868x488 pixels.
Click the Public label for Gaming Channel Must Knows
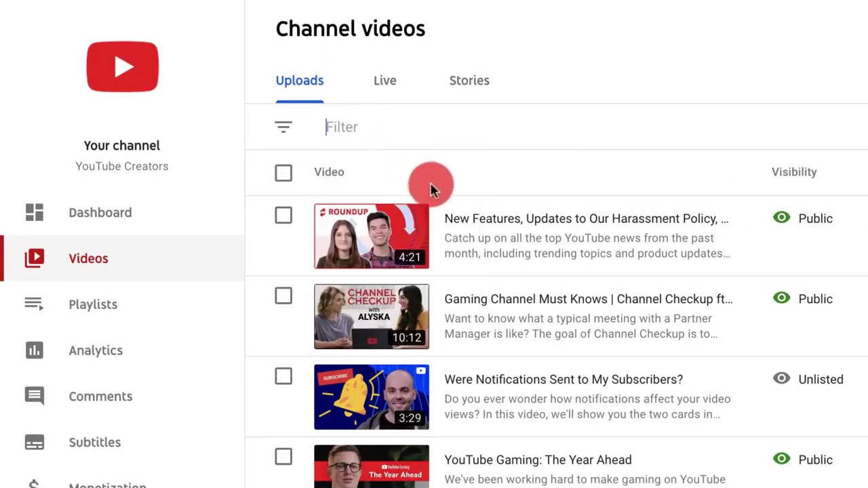815,299
